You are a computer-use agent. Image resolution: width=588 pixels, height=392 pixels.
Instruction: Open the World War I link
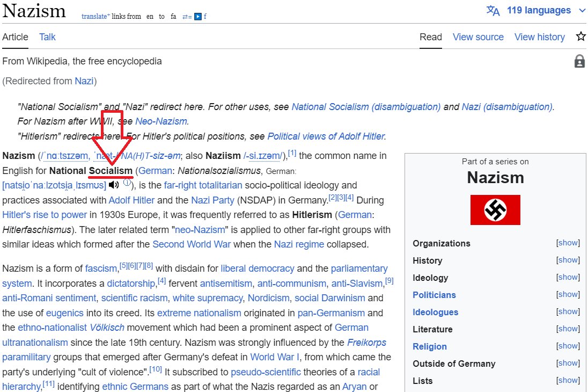pos(275,357)
